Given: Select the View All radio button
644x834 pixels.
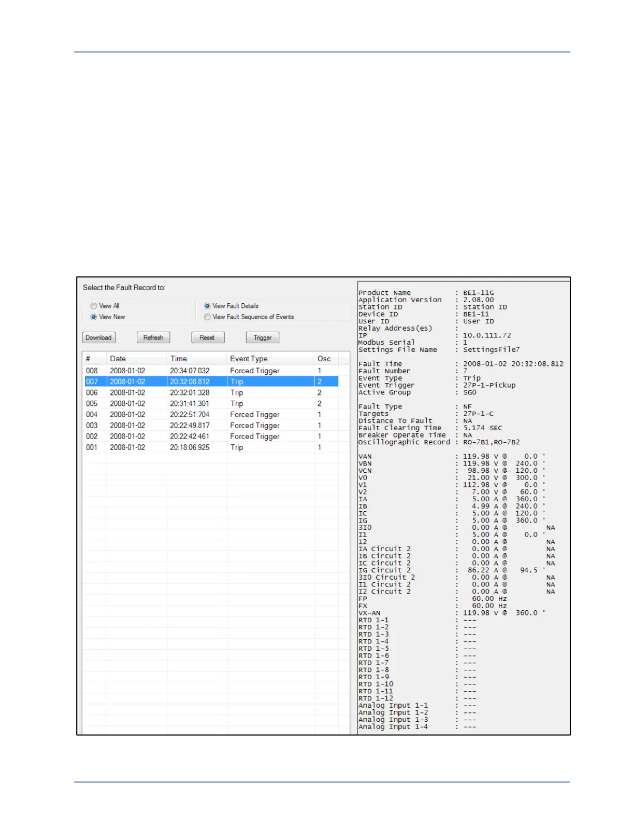Looking at the screenshot, I should click(x=94, y=306).
